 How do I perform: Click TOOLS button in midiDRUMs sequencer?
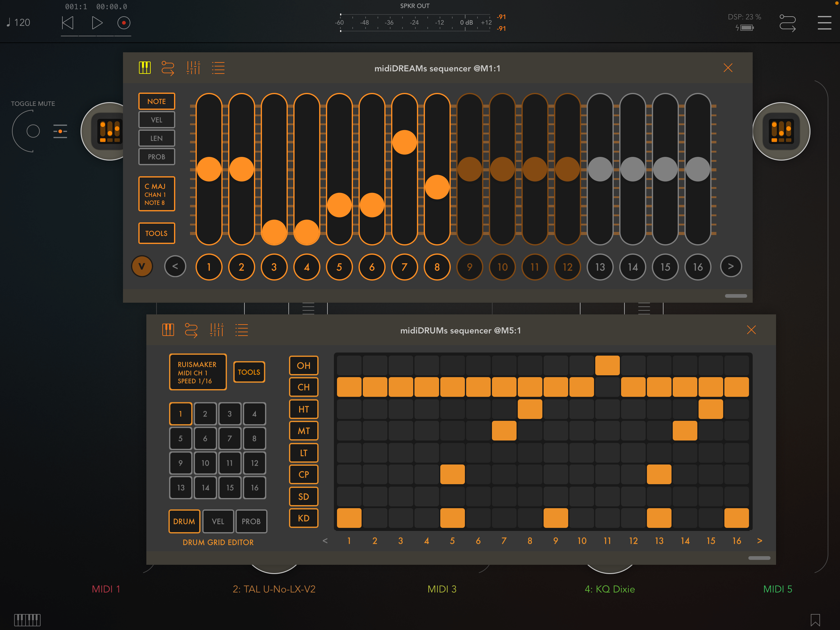coord(249,372)
